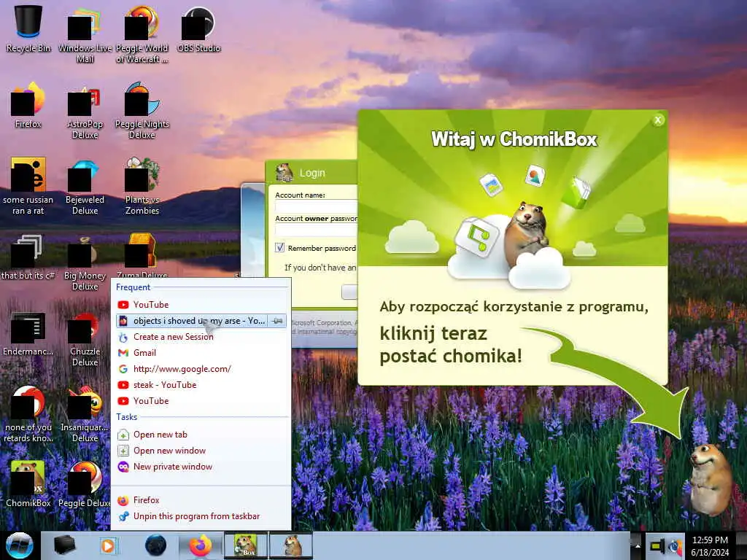Image resolution: width=747 pixels, height=560 pixels.
Task: Click the black box icon on the taskbar
Action: click(x=65, y=545)
